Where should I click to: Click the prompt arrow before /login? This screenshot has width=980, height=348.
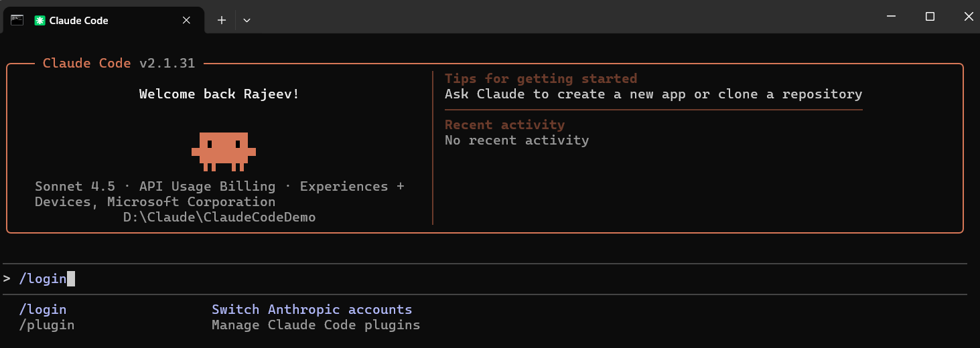tap(7, 278)
